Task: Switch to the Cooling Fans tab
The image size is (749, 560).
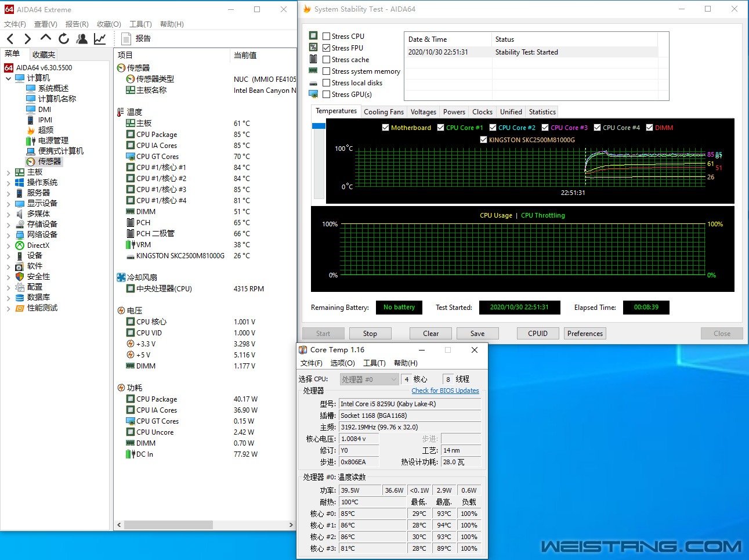Action: [383, 112]
